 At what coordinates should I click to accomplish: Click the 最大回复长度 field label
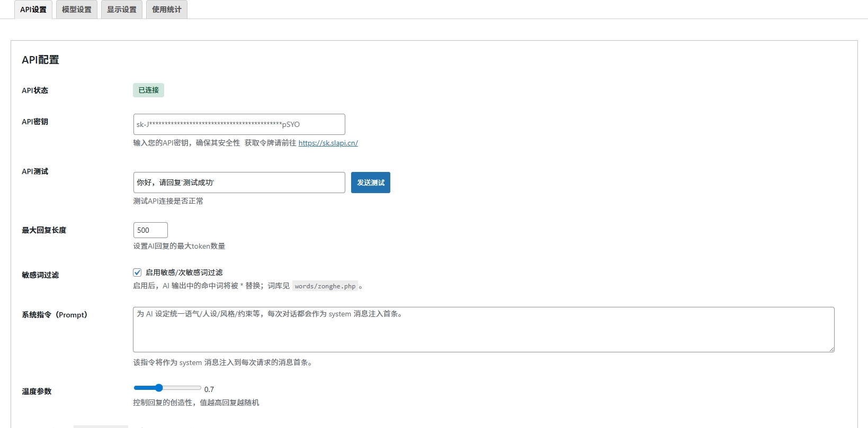pyautogui.click(x=44, y=230)
